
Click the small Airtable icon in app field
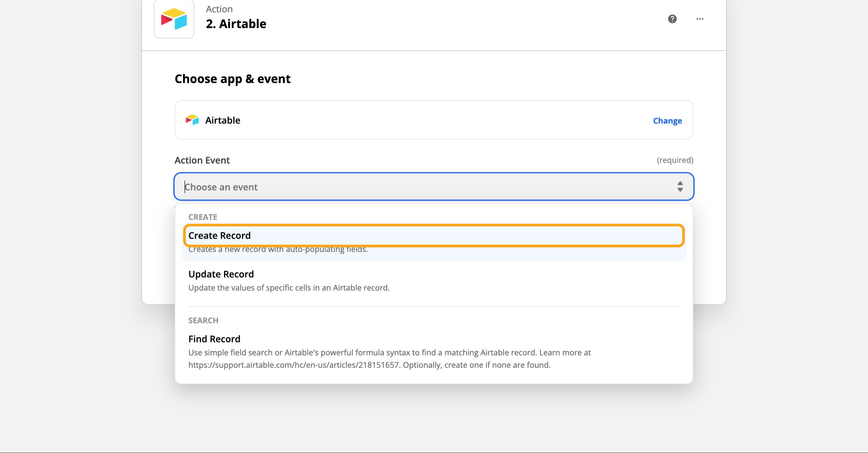pos(192,120)
